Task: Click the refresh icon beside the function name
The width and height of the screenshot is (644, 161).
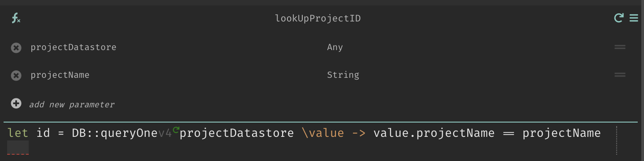Action: 618,18
